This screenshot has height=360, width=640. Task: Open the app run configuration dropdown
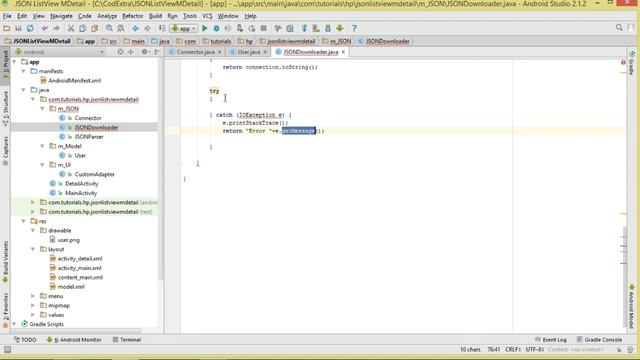point(184,28)
